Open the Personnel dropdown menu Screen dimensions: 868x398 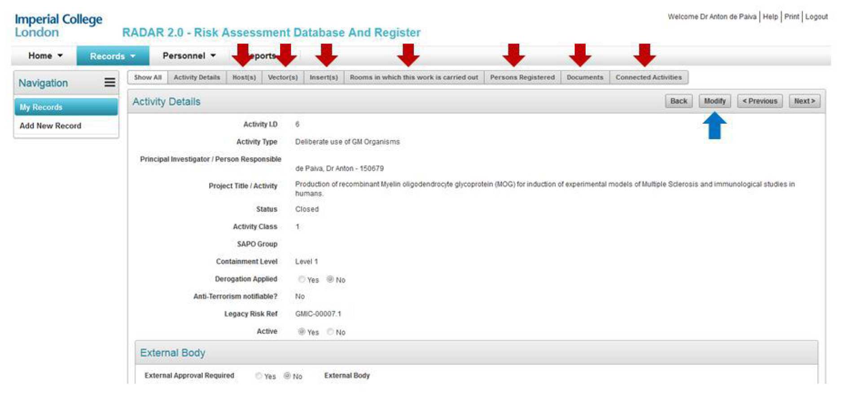coord(189,56)
